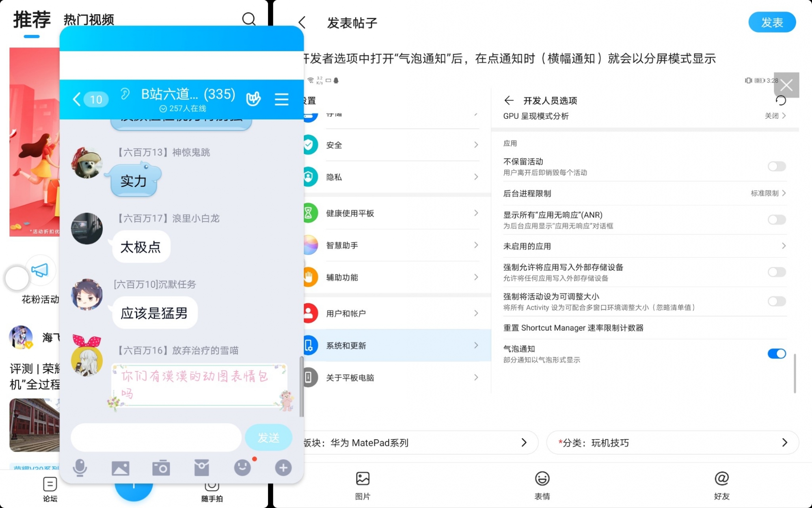This screenshot has width=812, height=508.
Task: Open 分类：玩机技巧 selector
Action: pos(673,443)
